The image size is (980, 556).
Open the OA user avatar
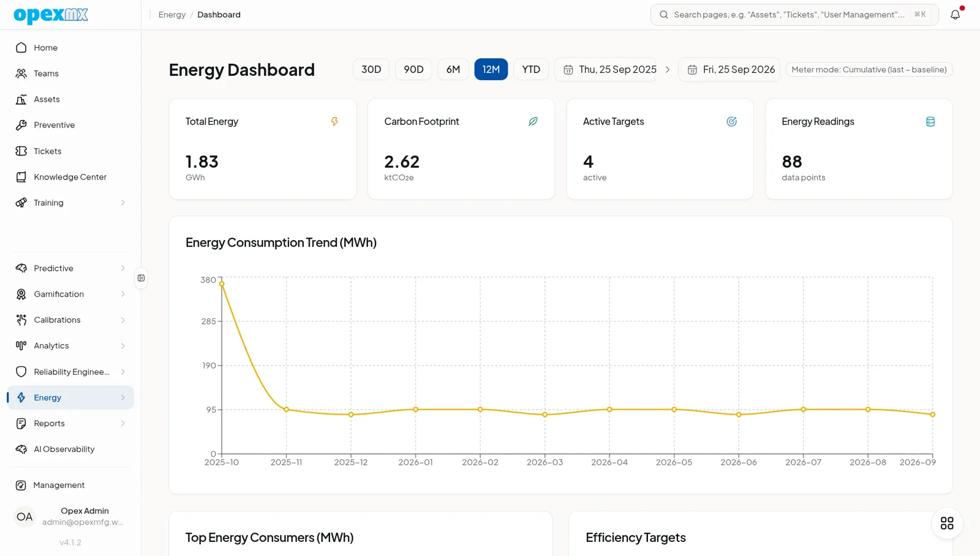tap(24, 517)
